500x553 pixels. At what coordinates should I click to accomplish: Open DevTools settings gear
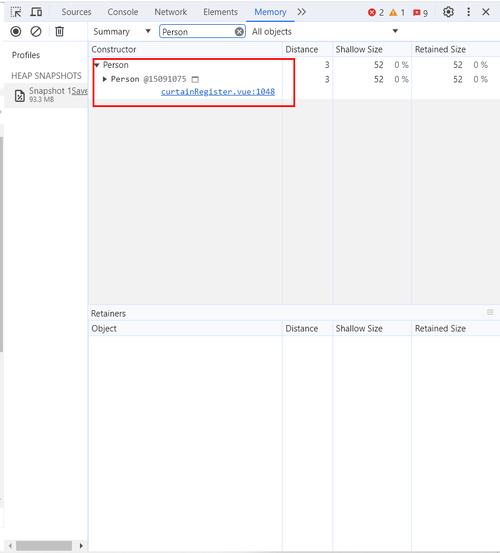click(x=448, y=12)
